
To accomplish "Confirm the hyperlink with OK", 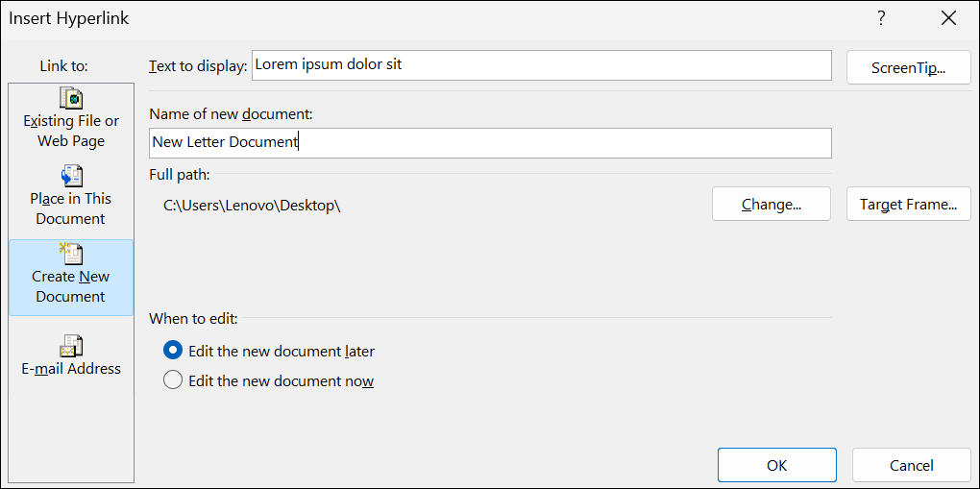I will point(776,465).
